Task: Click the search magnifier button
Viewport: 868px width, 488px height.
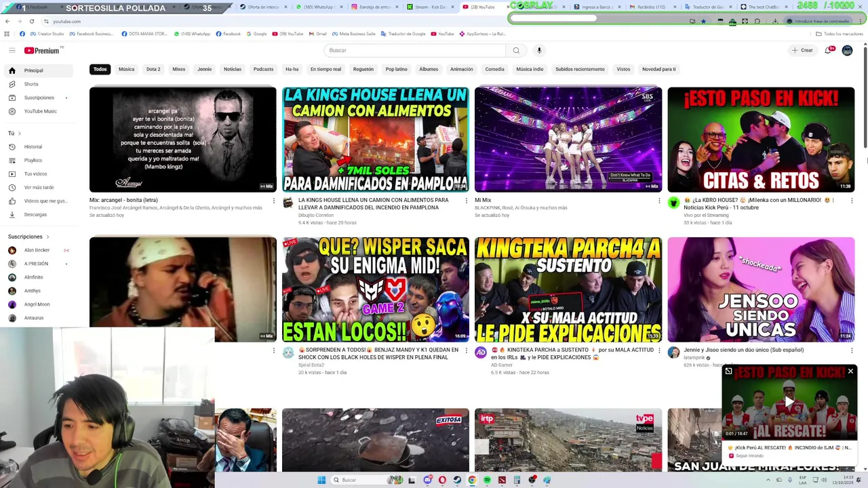Action: pyautogui.click(x=516, y=50)
